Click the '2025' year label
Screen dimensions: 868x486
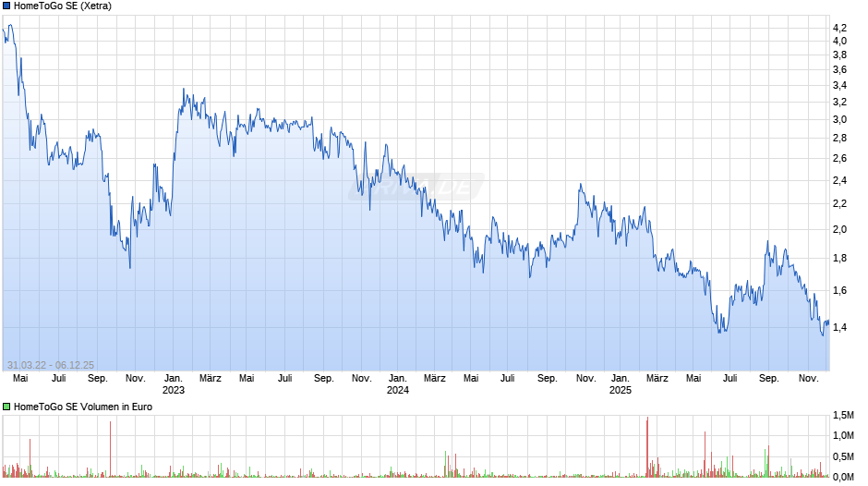[x=620, y=390]
